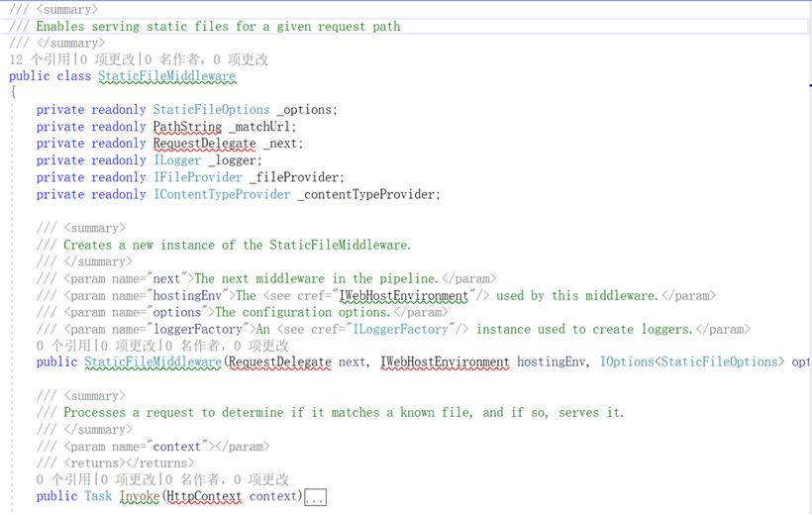This screenshot has width=812, height=515.
Task: Open "0 项更改" link beside "12 个引用"
Action: point(109,59)
